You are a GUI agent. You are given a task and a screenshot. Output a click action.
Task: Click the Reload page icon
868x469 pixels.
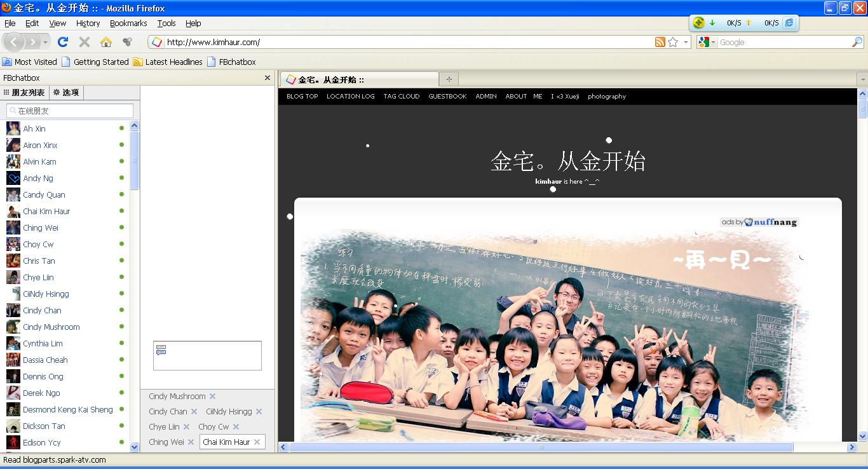coord(62,42)
